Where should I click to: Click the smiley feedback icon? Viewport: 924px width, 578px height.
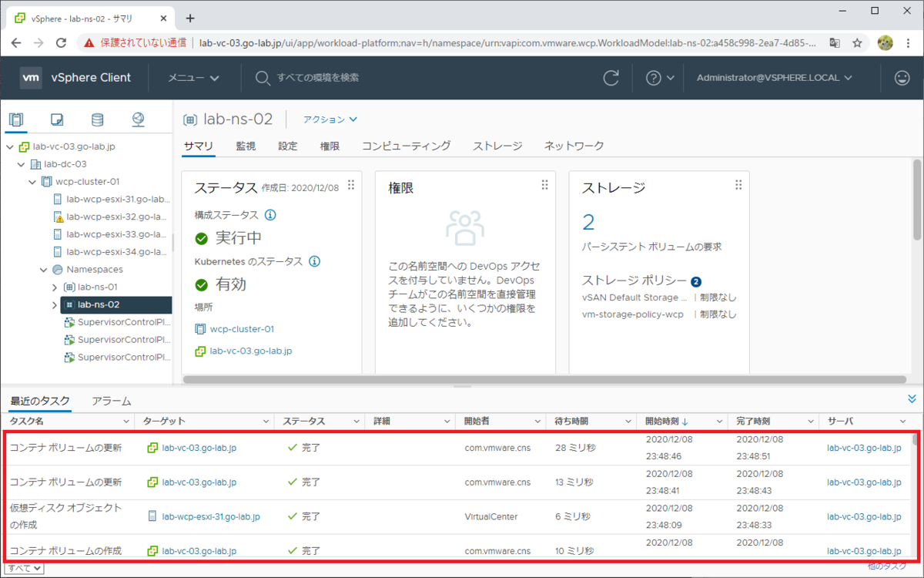(x=901, y=77)
